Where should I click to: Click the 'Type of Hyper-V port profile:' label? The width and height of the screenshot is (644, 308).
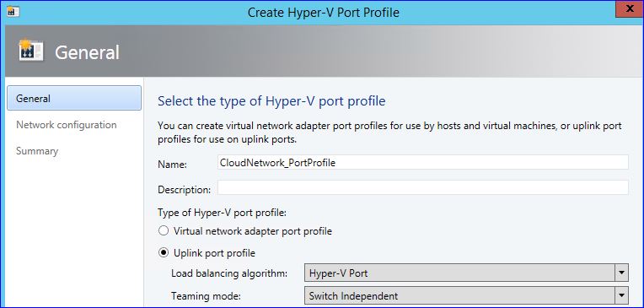tap(223, 213)
